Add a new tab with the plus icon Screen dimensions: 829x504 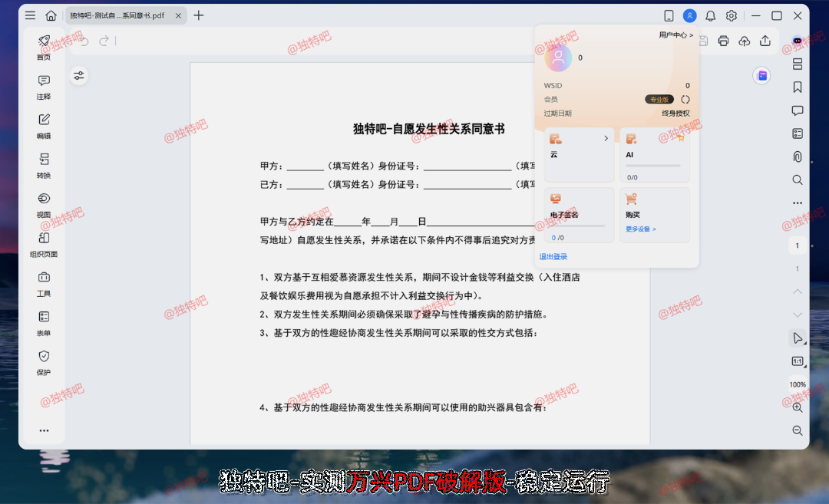coord(198,15)
